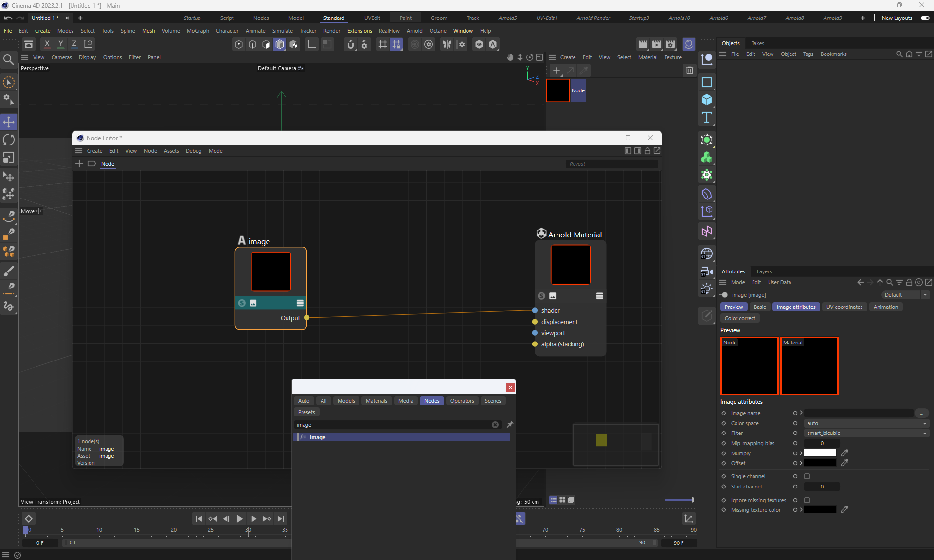Open the Default layout dropdown in Attributes
This screenshot has height=560, width=934.
pyautogui.click(x=905, y=295)
